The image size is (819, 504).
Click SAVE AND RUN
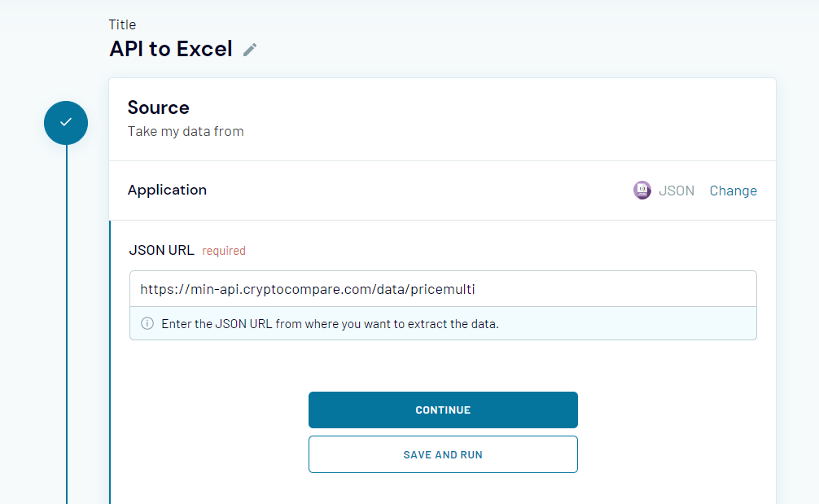click(443, 454)
